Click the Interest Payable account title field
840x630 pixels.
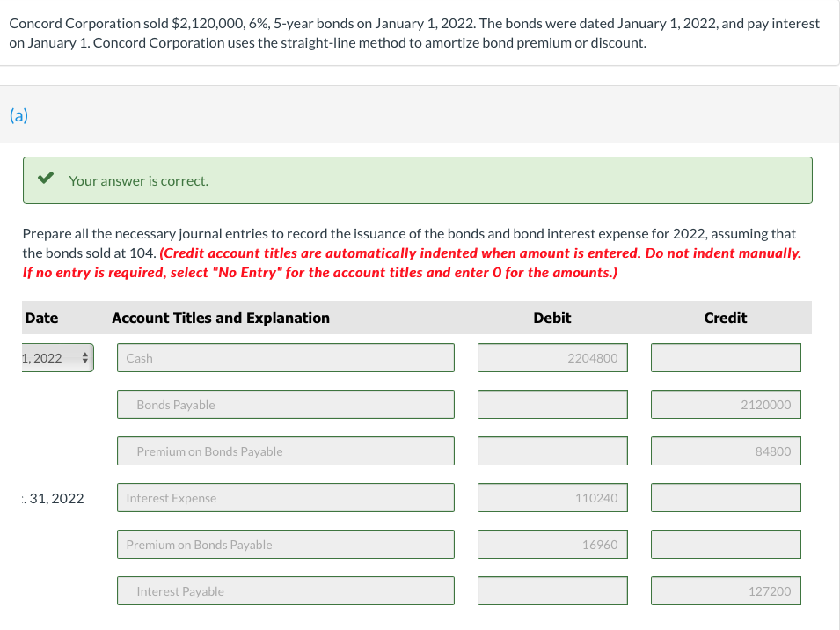tap(286, 591)
